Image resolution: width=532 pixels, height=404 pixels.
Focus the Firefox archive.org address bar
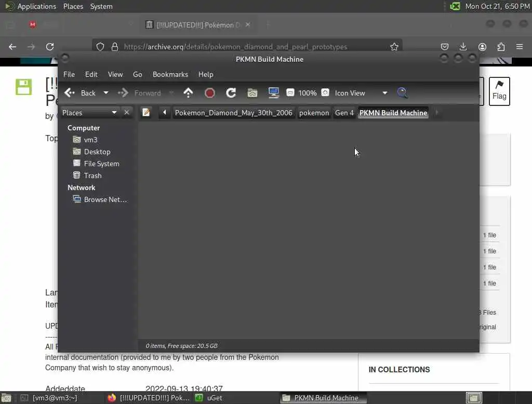tap(235, 47)
